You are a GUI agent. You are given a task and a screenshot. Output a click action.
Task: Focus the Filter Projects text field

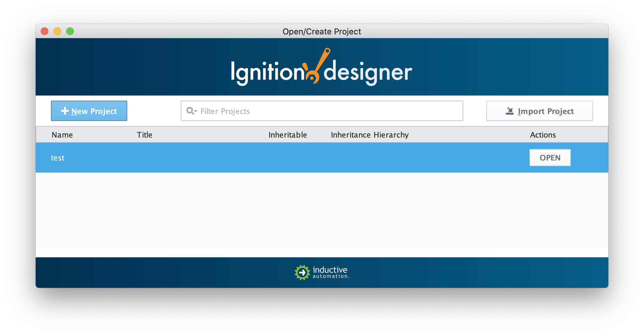click(x=328, y=111)
